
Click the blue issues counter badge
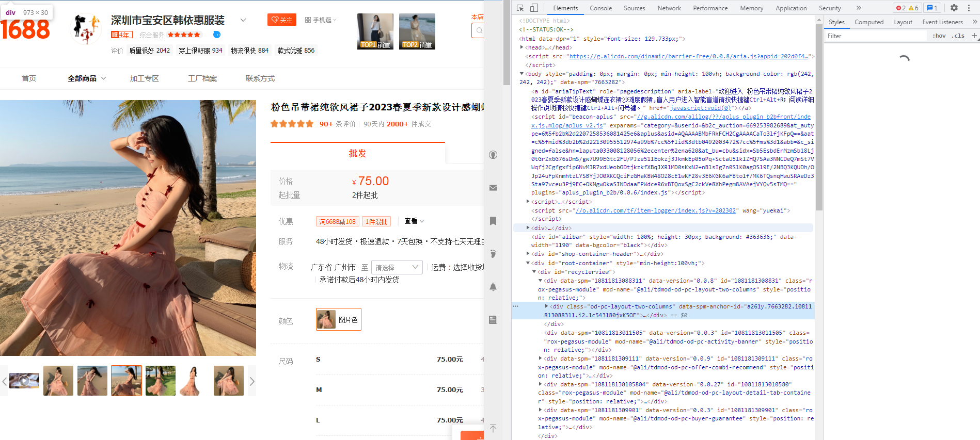click(x=932, y=8)
